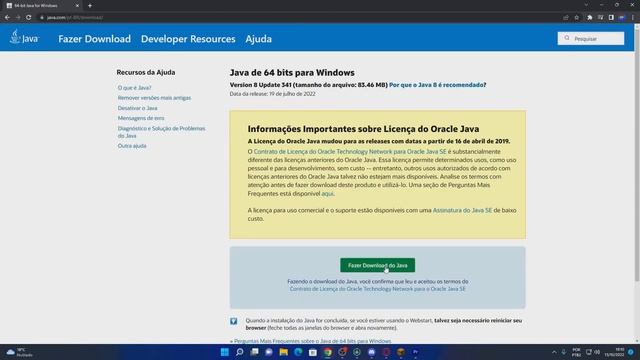Open Discord from the taskbar
The image size is (640, 360).
(x=371, y=352)
